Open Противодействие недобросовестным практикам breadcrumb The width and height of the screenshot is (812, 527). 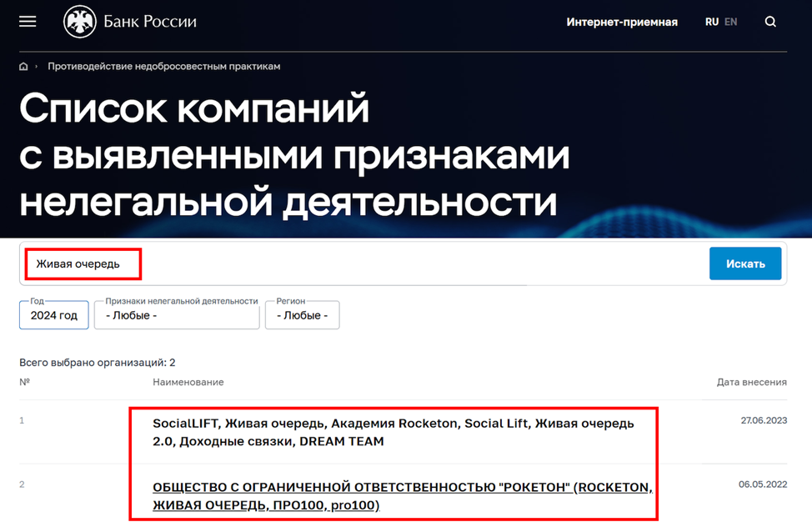click(x=164, y=67)
